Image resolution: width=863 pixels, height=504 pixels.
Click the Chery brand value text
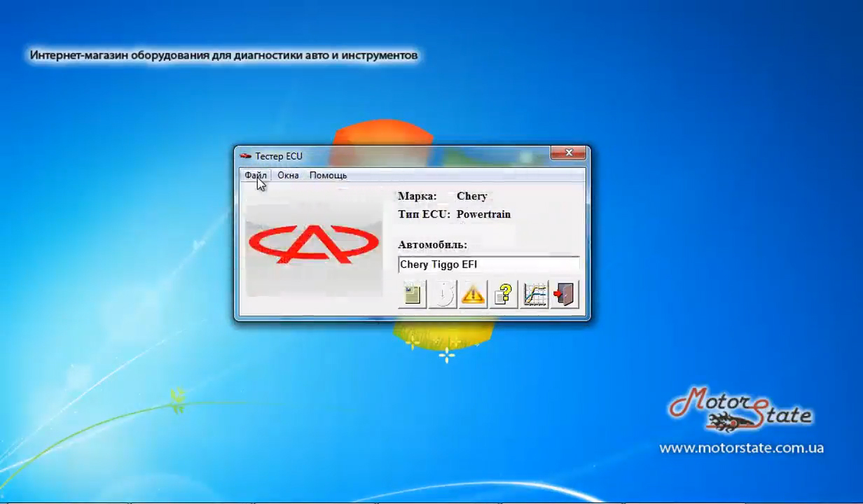pos(471,196)
